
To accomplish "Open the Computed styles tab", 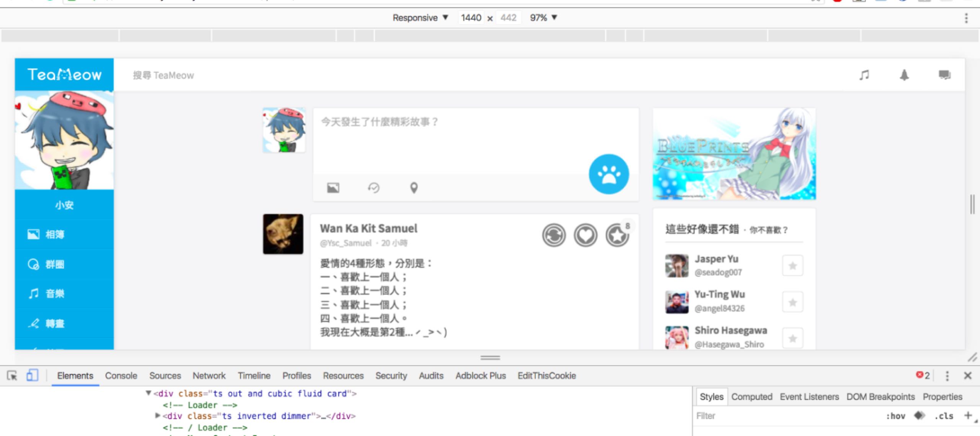I will click(x=751, y=397).
